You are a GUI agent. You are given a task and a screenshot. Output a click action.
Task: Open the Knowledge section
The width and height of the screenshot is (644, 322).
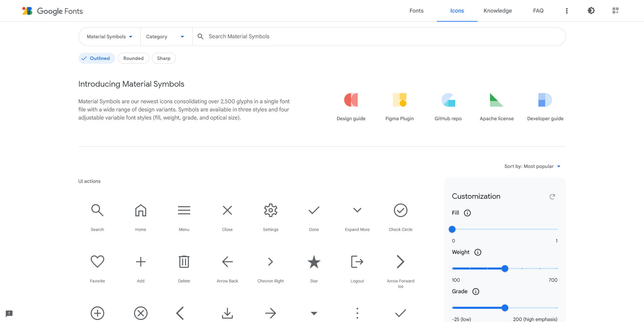(497, 10)
